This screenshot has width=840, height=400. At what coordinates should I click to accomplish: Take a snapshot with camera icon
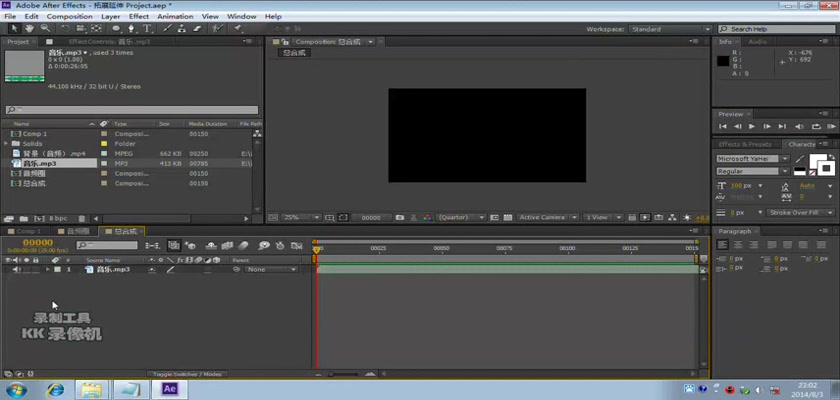point(400,217)
